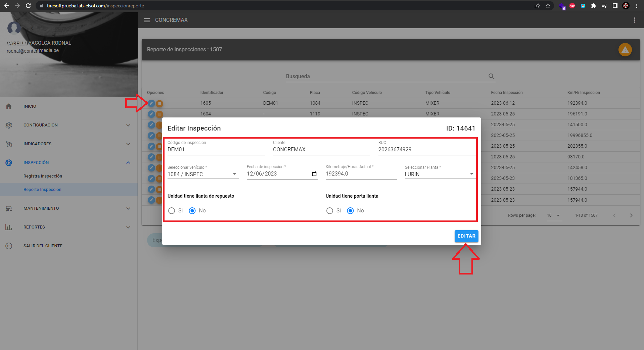
Task: Click the blue pencil edit icon for inspection 1605
Action: point(151,103)
